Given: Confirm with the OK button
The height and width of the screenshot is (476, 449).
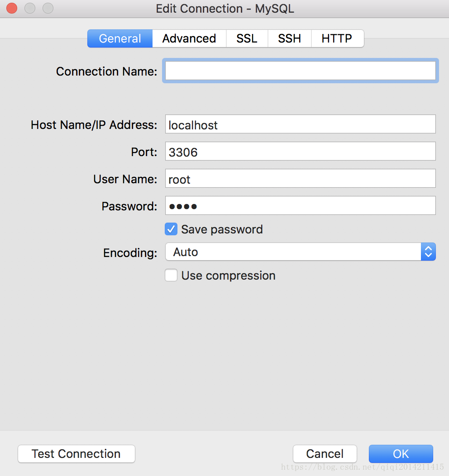Looking at the screenshot, I should click(x=401, y=454).
